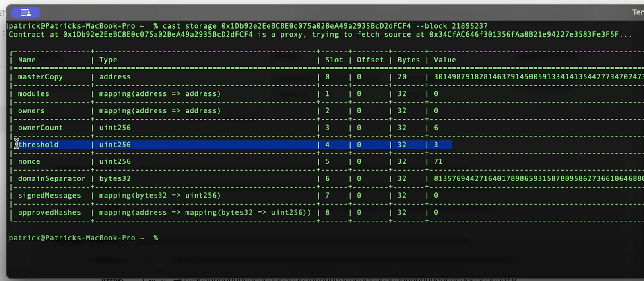Image resolution: width=644 pixels, height=281 pixels.
Task: Click the '--block 21895237' argument
Action: (452, 26)
